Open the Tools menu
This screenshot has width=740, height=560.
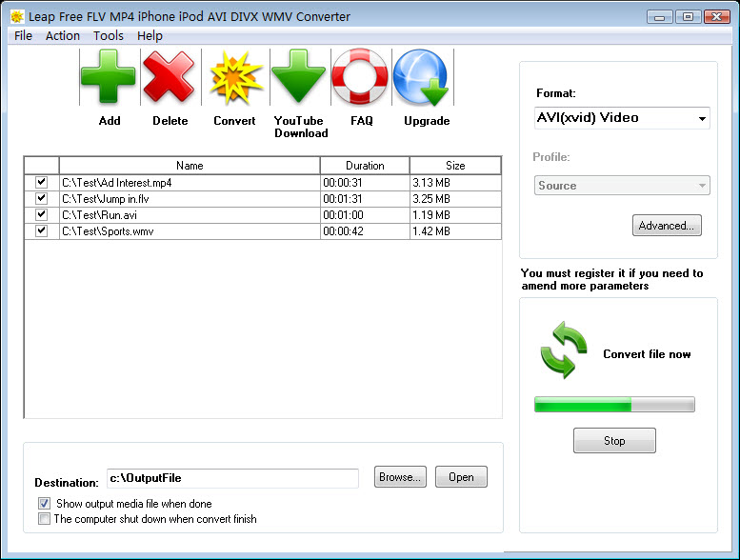[108, 35]
